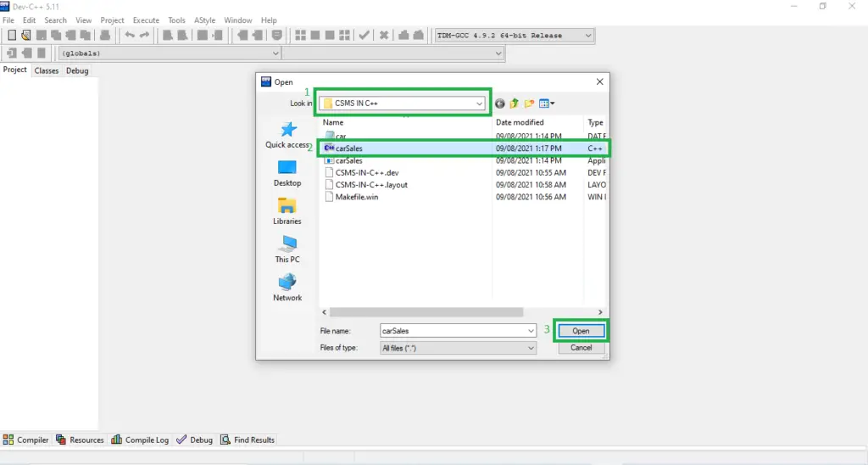Click the Save toolbar icon
Viewport: 868px width, 465px height.
tap(42, 36)
